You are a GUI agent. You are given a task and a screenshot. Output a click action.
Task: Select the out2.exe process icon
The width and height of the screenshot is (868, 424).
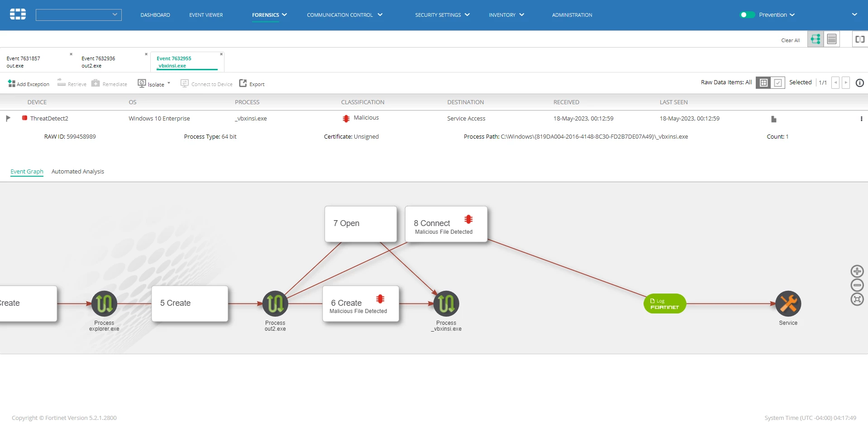coord(275,304)
